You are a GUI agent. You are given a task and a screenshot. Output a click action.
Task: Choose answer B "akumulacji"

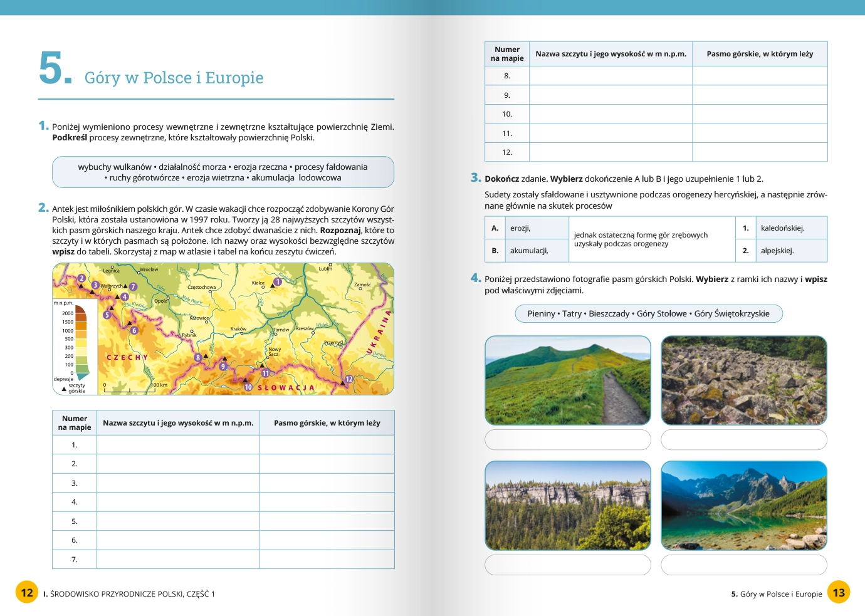(528, 251)
